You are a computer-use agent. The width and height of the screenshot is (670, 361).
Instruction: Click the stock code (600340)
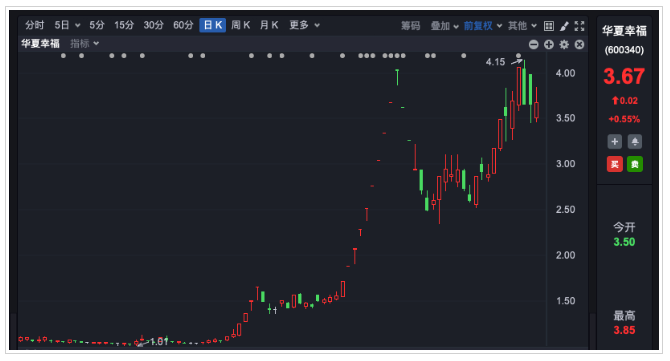(x=624, y=50)
